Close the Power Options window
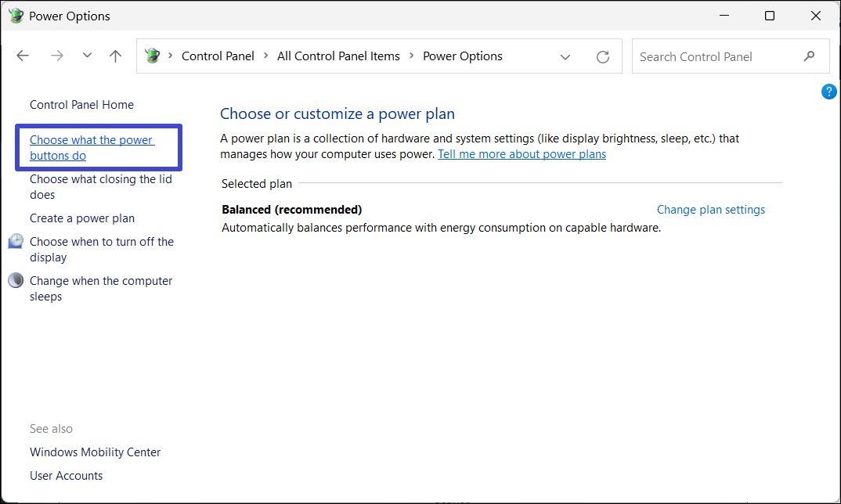The image size is (841, 504). click(816, 16)
